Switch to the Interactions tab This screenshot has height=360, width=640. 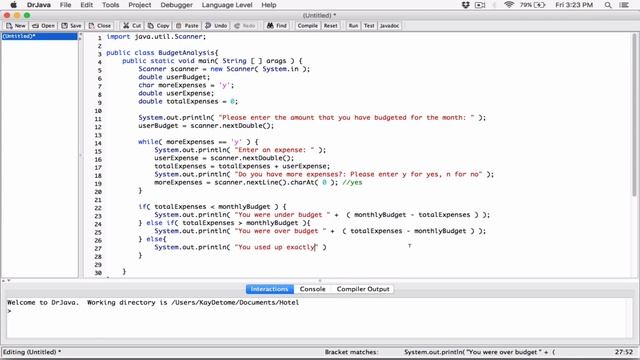269,289
